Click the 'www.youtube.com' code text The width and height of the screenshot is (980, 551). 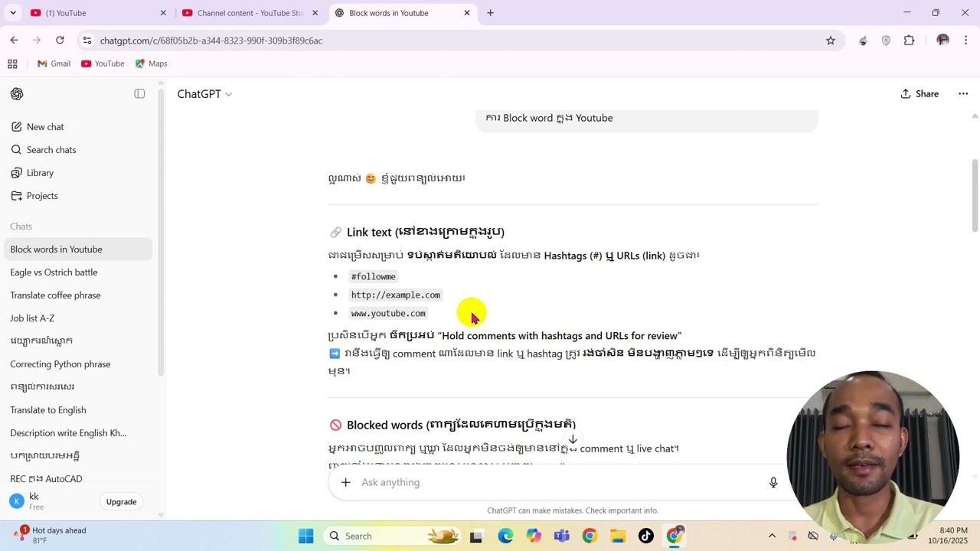click(388, 313)
